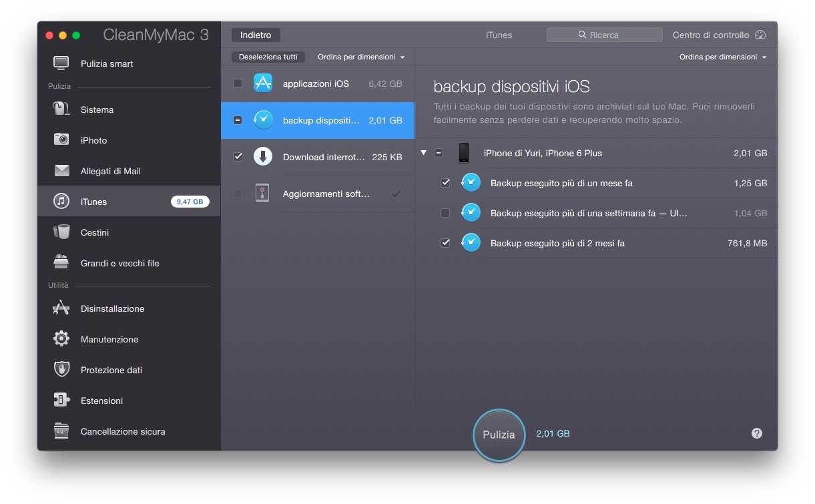Open the help question mark icon
815x504 pixels.
pyautogui.click(x=757, y=433)
